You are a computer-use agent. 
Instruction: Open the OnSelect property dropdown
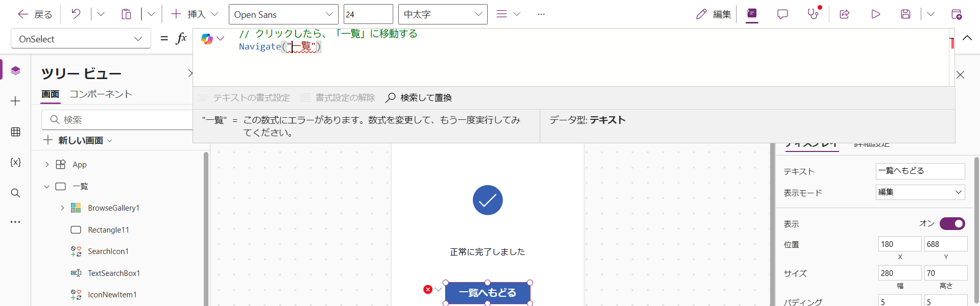pyautogui.click(x=81, y=39)
